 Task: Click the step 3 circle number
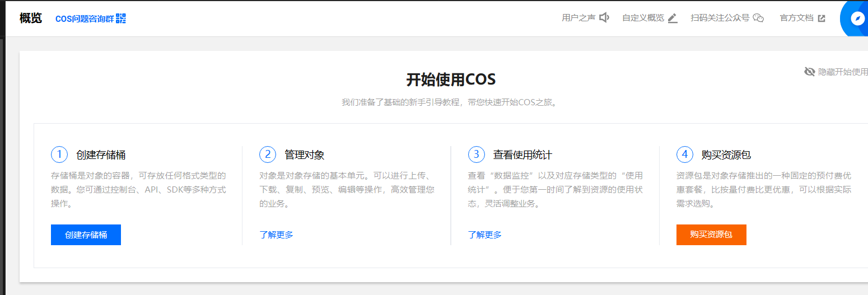point(477,154)
